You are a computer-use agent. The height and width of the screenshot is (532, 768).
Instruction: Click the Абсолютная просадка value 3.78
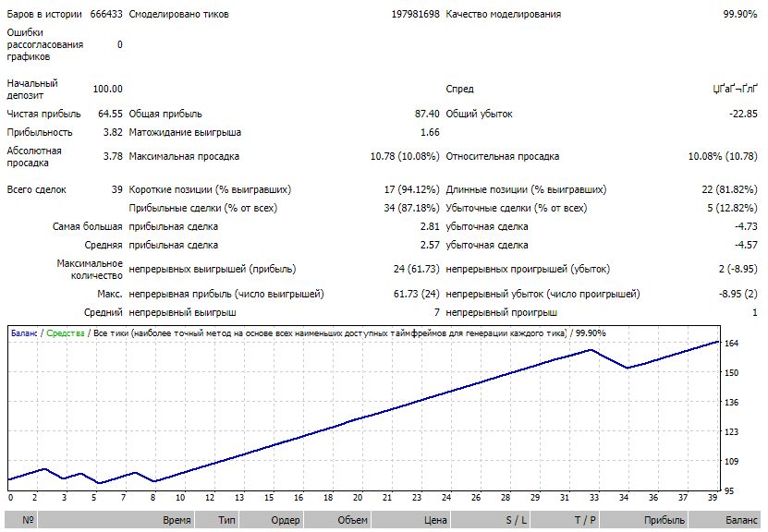[x=113, y=157]
